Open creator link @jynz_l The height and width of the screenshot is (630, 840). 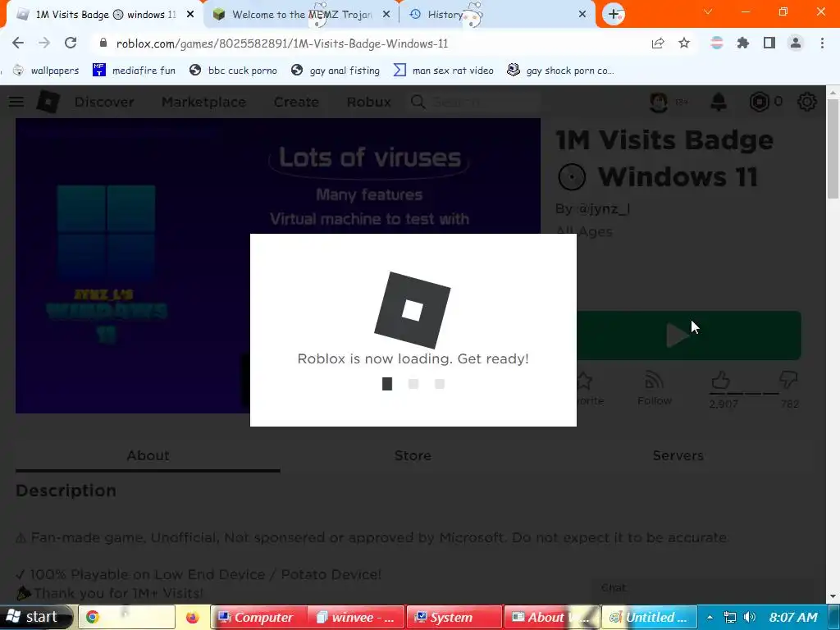[x=603, y=208]
